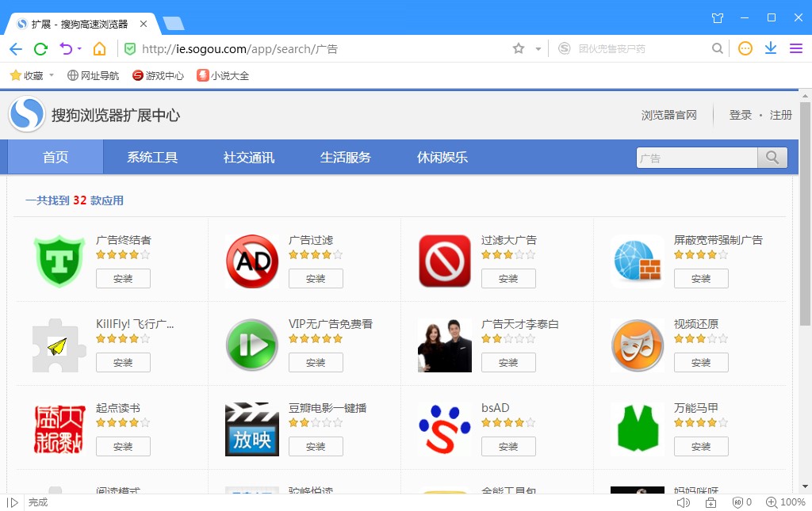Open the 视频还原 orange masks icon
The height and width of the screenshot is (511, 812).
click(x=638, y=345)
